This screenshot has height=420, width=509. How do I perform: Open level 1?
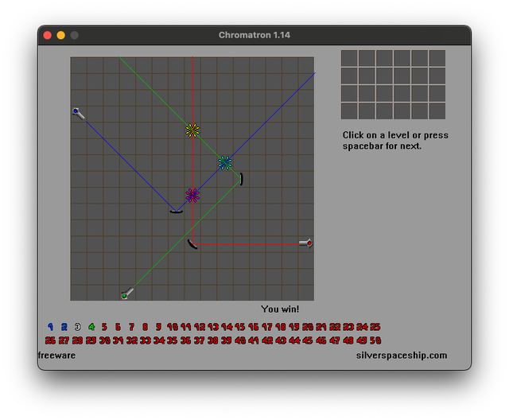coord(50,326)
